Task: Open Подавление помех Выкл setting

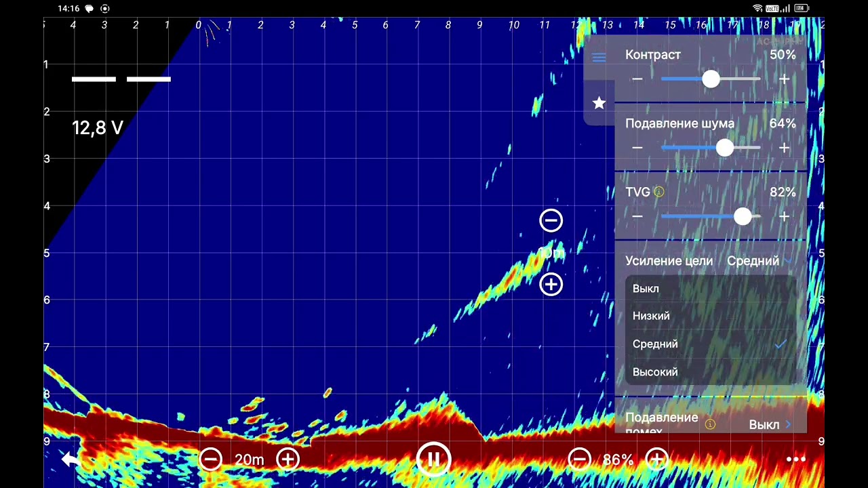Action: 770,425
